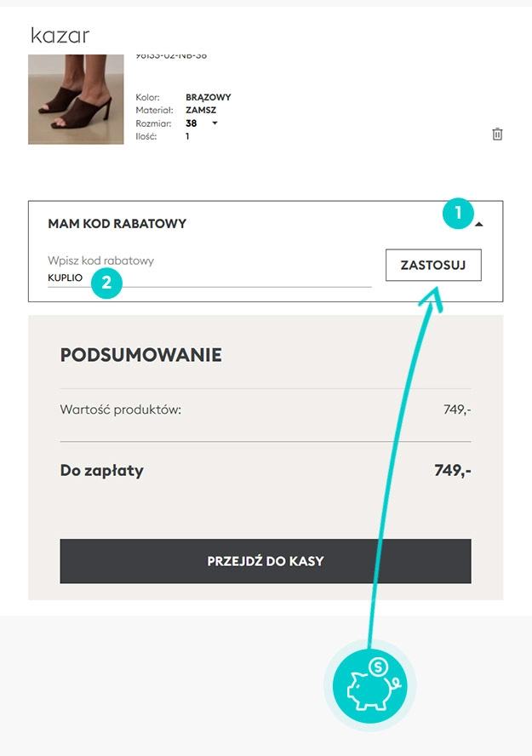Open the product photo of the brown mules

(75, 99)
